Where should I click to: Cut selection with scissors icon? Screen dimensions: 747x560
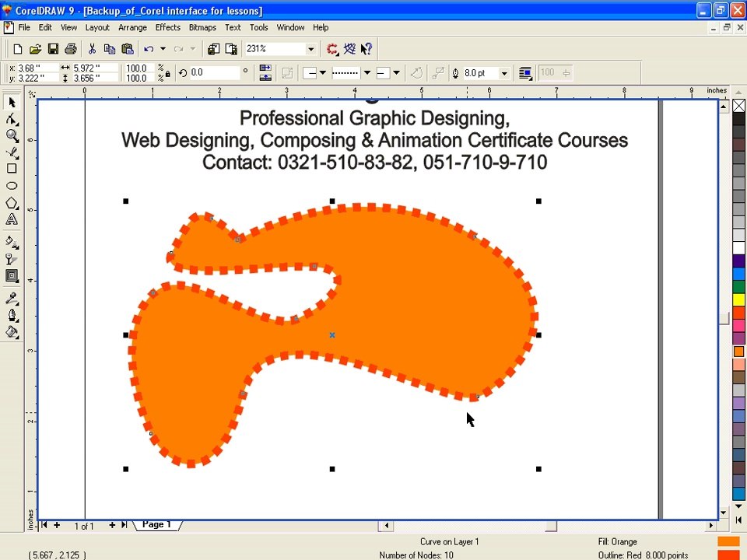(x=92, y=49)
